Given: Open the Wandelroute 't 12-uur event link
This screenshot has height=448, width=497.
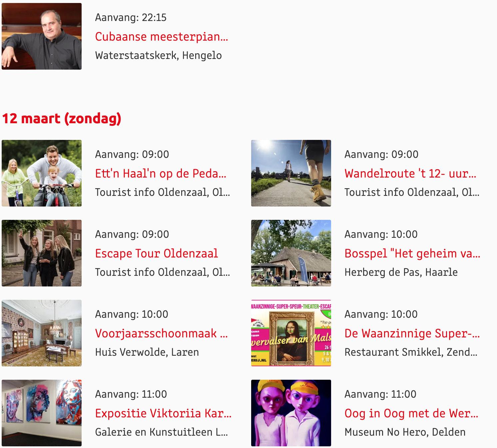Looking at the screenshot, I should tap(410, 174).
